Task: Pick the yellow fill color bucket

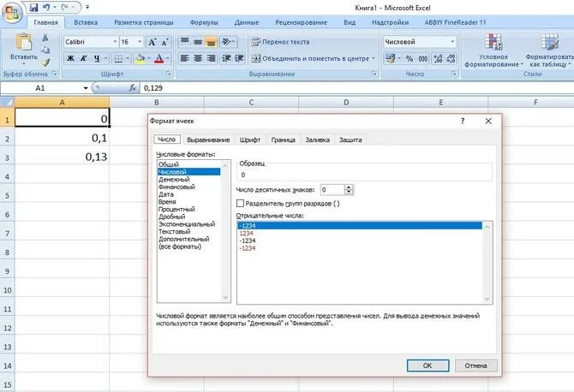Action: (141, 58)
